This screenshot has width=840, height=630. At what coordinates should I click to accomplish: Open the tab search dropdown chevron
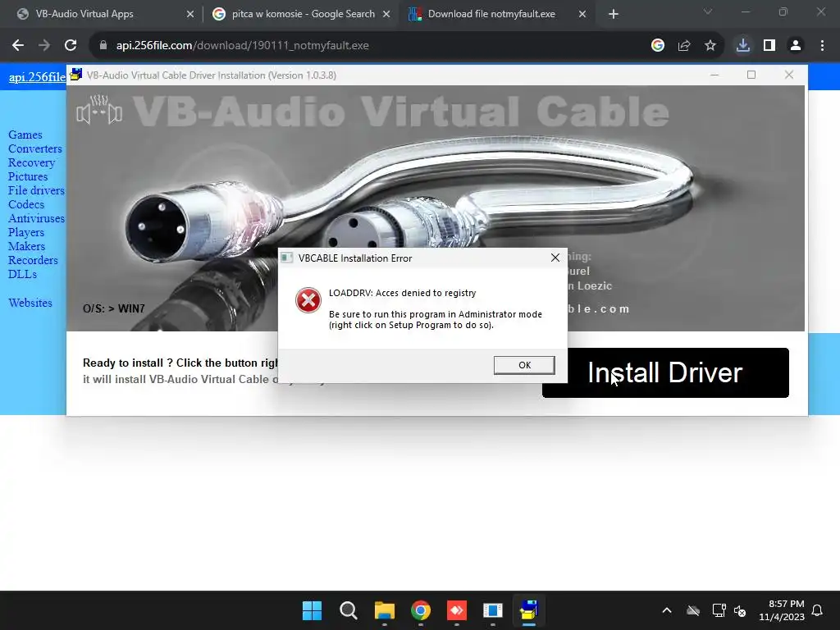708,11
